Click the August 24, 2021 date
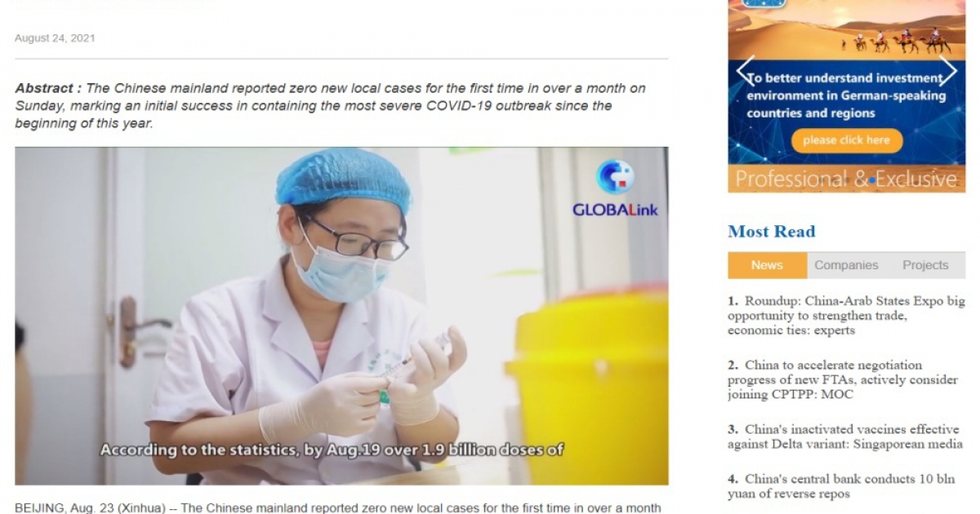The width and height of the screenshot is (980, 514). pyautogui.click(x=55, y=38)
